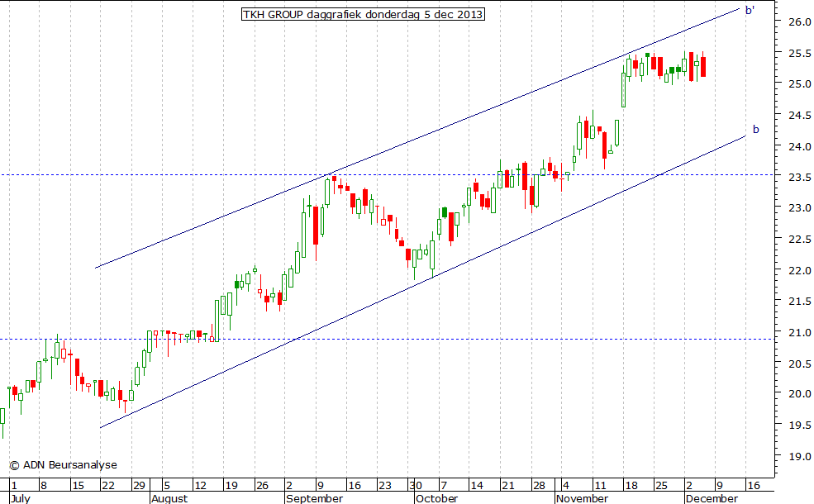This screenshot has height=504, width=814.
Task: Pick the 'October' month label
Action: [437, 498]
